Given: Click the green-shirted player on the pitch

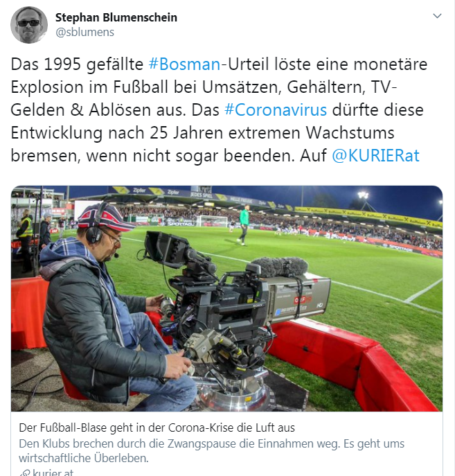Looking at the screenshot, I should tap(244, 225).
